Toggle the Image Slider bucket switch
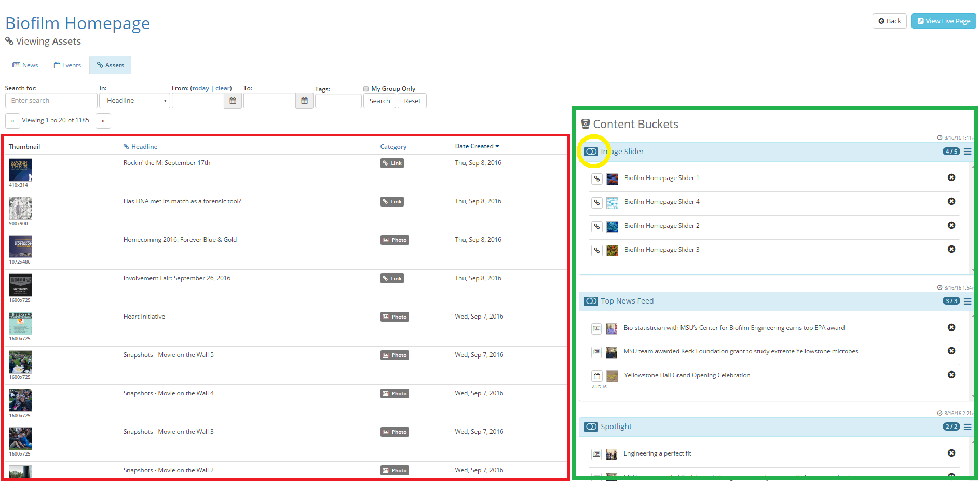 coord(591,152)
